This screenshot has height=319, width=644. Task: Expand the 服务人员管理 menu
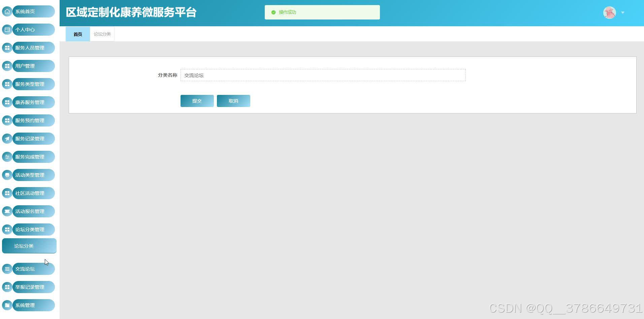(33, 48)
